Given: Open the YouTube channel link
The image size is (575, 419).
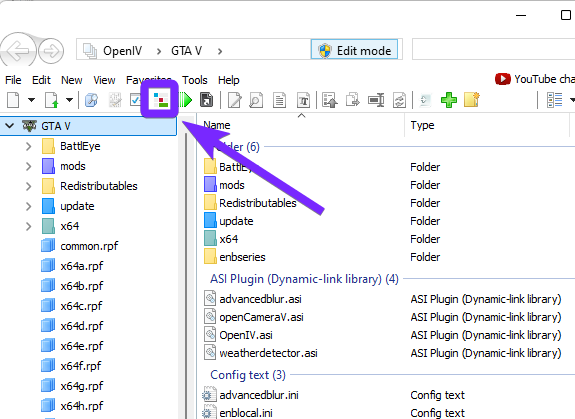Looking at the screenshot, I should 535,79.
